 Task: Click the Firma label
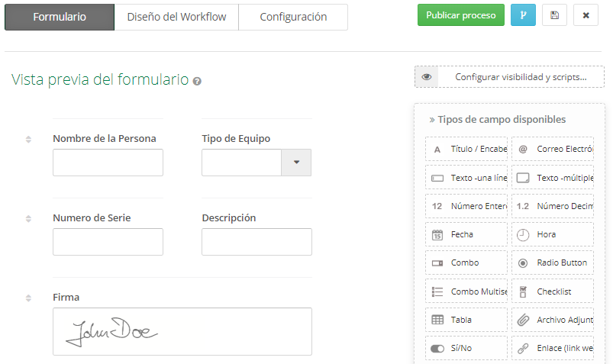pyautogui.click(x=66, y=297)
